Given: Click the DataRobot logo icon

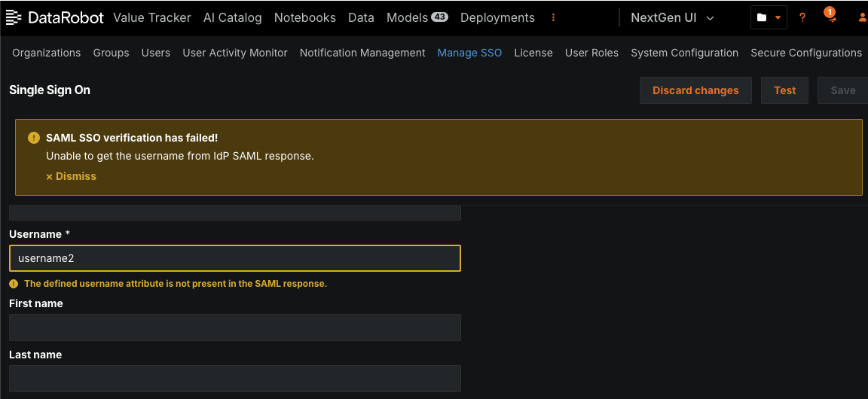Looking at the screenshot, I should point(14,17).
